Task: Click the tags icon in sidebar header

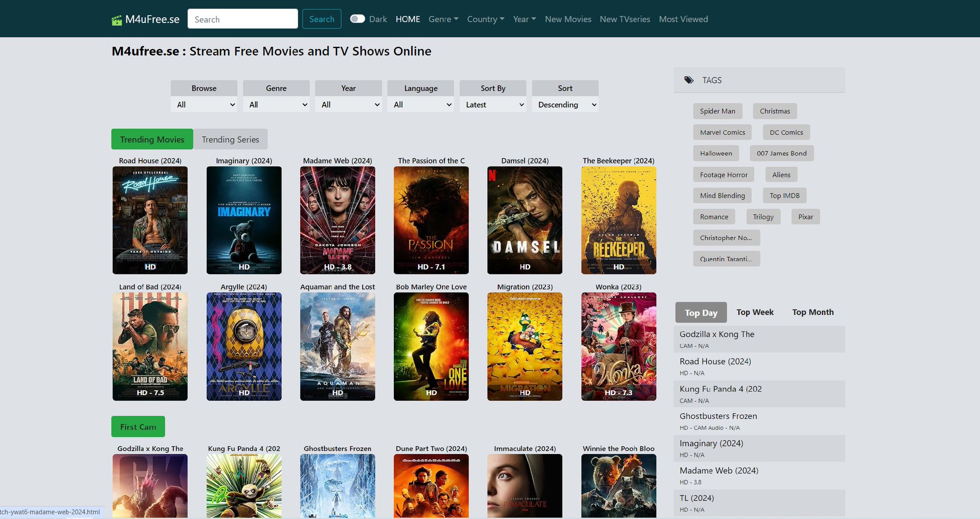Action: pyautogui.click(x=689, y=80)
